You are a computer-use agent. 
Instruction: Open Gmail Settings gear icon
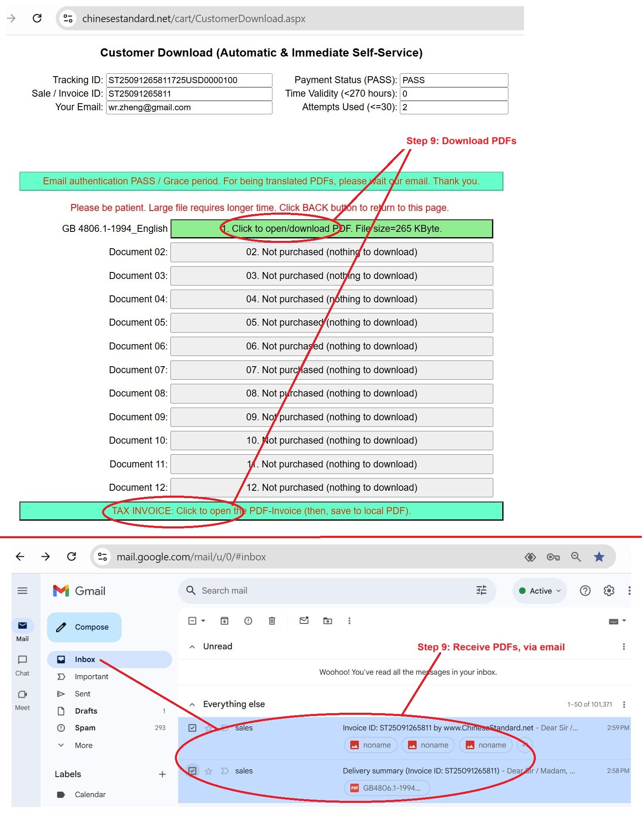(x=609, y=590)
